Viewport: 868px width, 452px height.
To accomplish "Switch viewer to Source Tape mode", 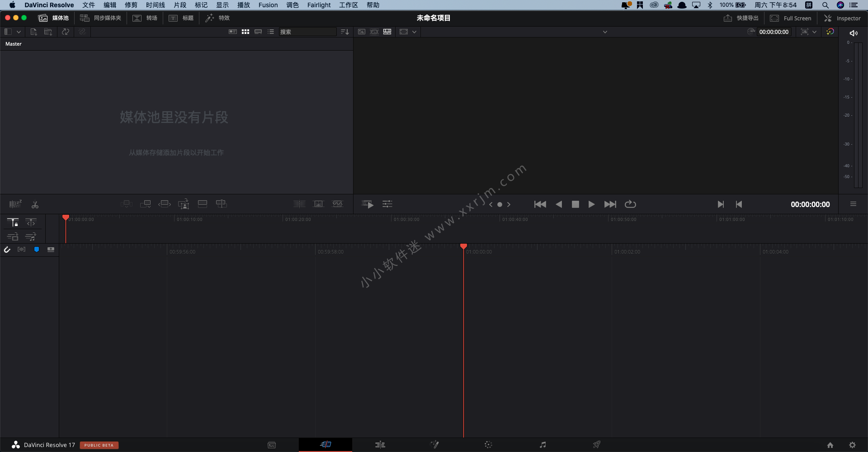I will (374, 32).
